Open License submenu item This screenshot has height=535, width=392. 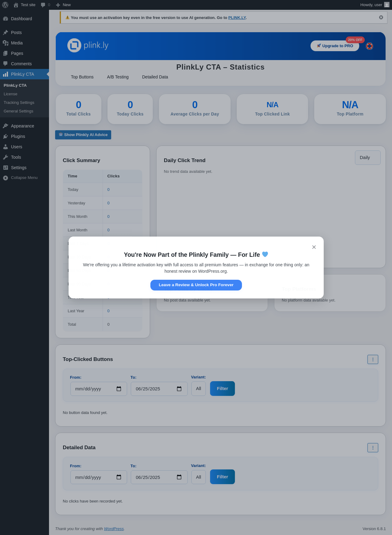[x=10, y=94]
